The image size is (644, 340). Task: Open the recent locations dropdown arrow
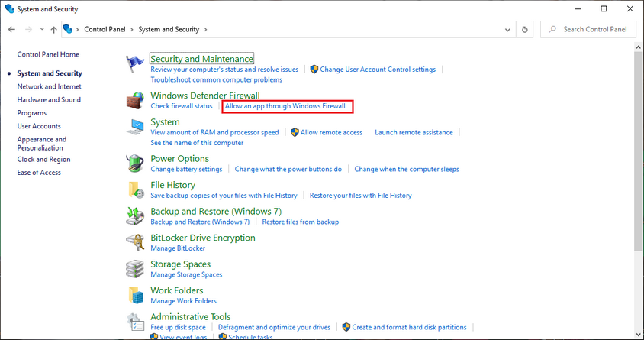coord(40,29)
